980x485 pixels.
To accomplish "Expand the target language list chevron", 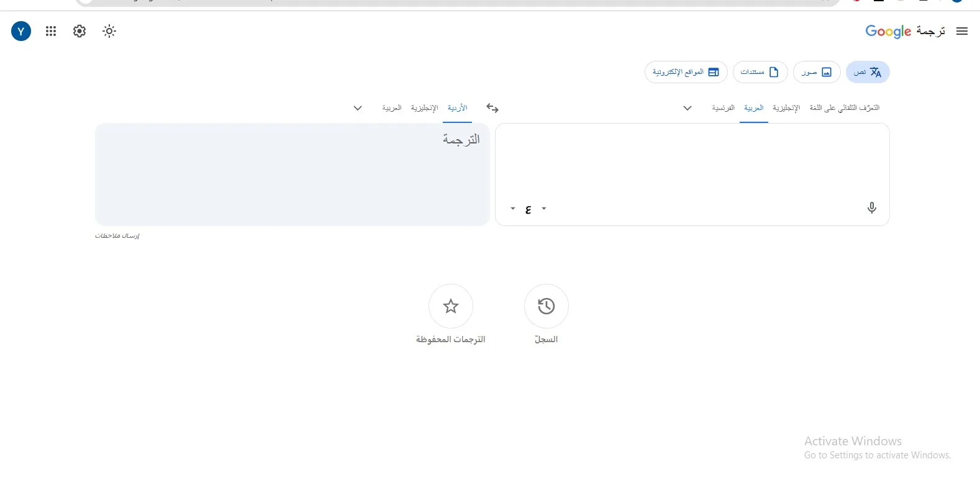I will coord(358,108).
